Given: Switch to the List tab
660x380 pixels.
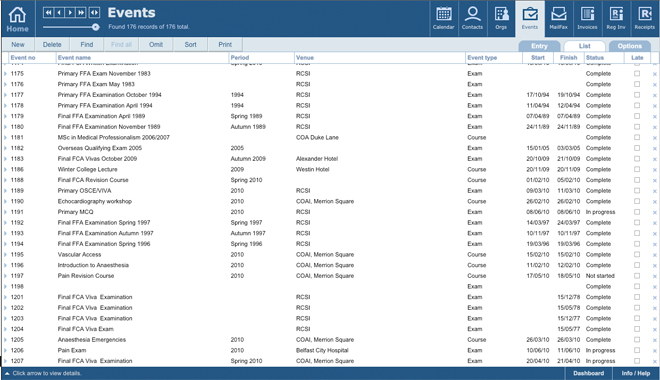Looking at the screenshot, I should pos(584,46).
